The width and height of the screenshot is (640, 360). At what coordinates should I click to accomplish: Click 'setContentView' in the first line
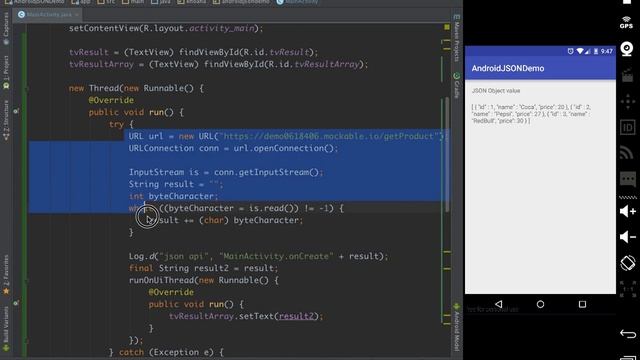point(104,28)
